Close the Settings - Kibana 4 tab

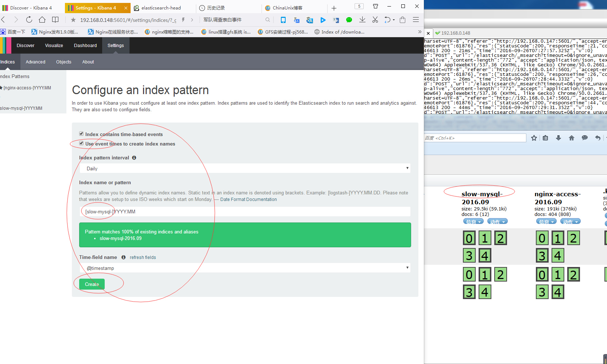tap(125, 8)
